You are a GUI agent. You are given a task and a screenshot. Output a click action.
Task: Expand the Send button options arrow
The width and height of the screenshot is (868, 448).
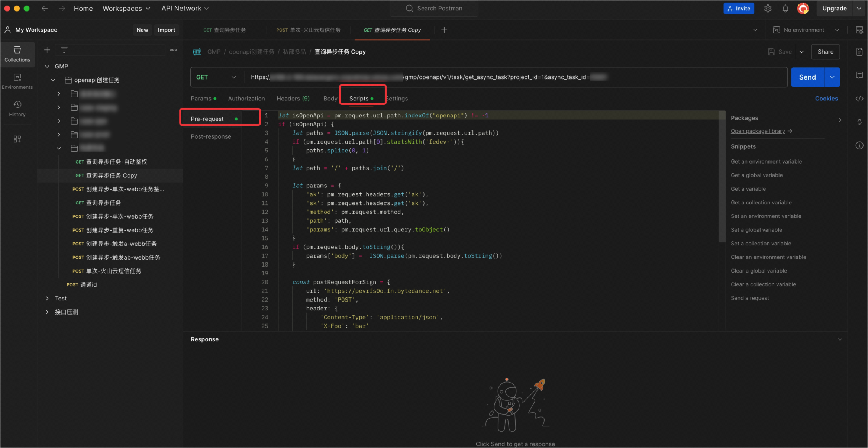[x=832, y=77]
